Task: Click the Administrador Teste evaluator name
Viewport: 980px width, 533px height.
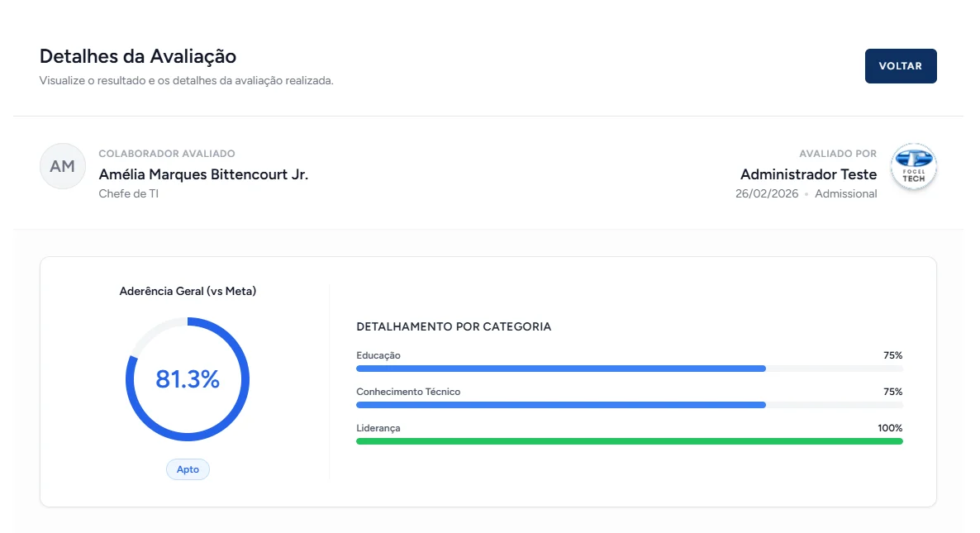Action: (808, 174)
